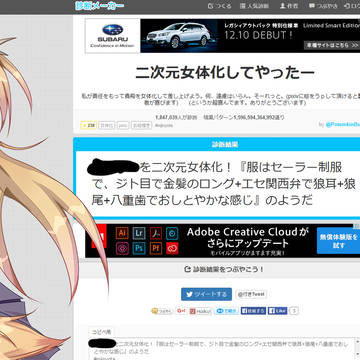Screen dimensions: 360x360
Task: Click the Facebook share button
Action: click(253, 311)
